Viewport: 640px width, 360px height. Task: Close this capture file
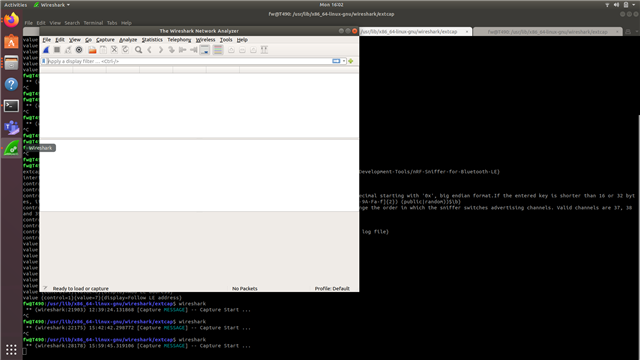(114, 50)
